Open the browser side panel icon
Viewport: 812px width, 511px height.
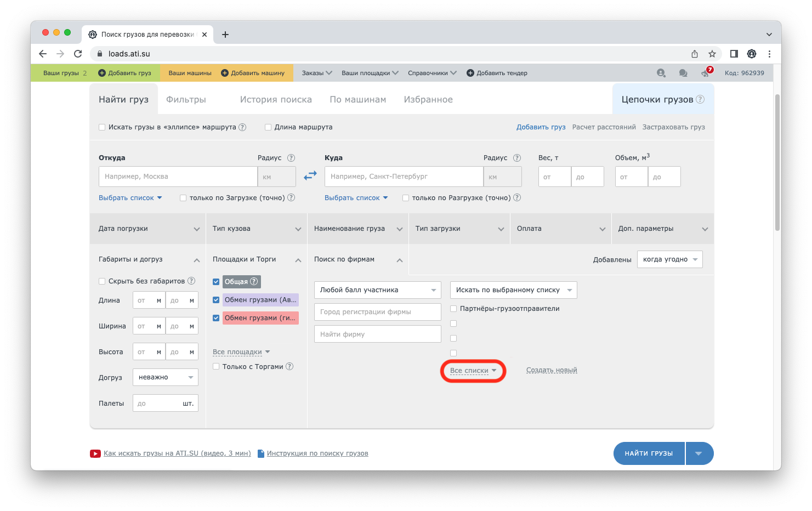[x=734, y=54]
